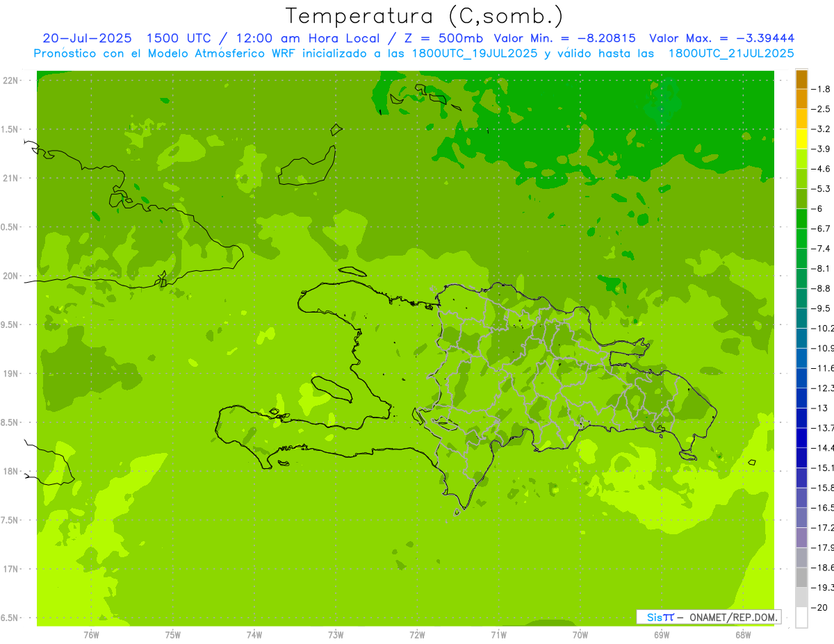Click the '22N' latitude label
The height and width of the screenshot is (644, 834).
coord(10,81)
